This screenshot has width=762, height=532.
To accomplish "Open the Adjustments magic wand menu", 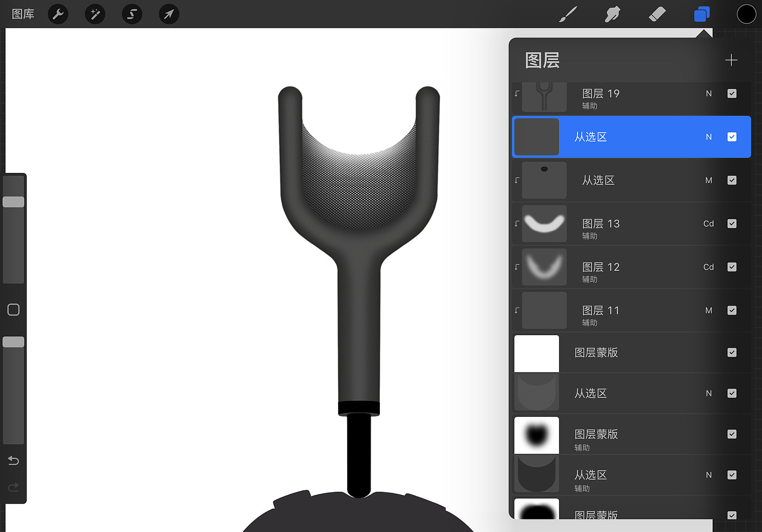I will [95, 14].
